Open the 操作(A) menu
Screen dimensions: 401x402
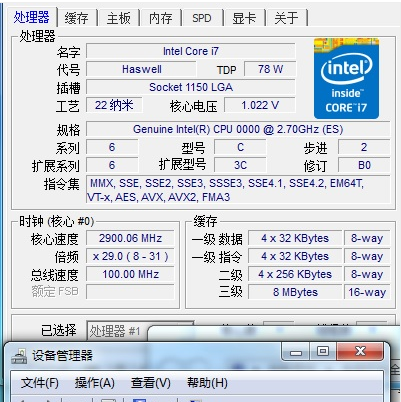pyautogui.click(x=95, y=383)
